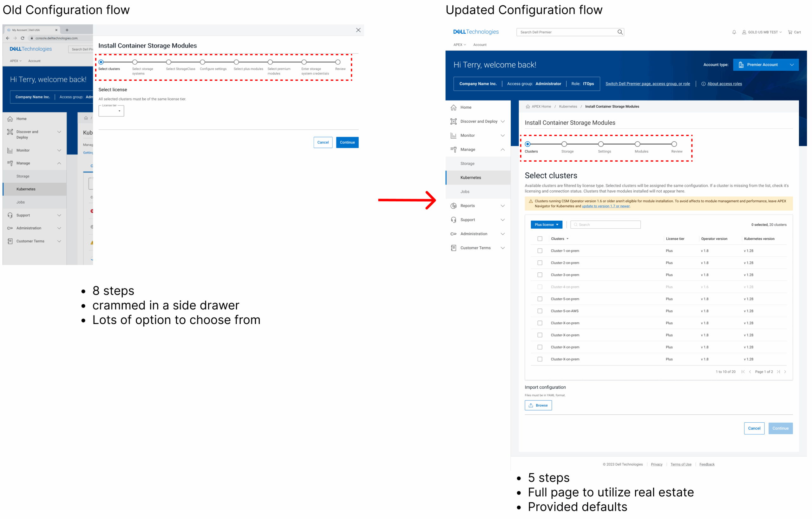Open the Plus license dropdown

click(x=546, y=225)
